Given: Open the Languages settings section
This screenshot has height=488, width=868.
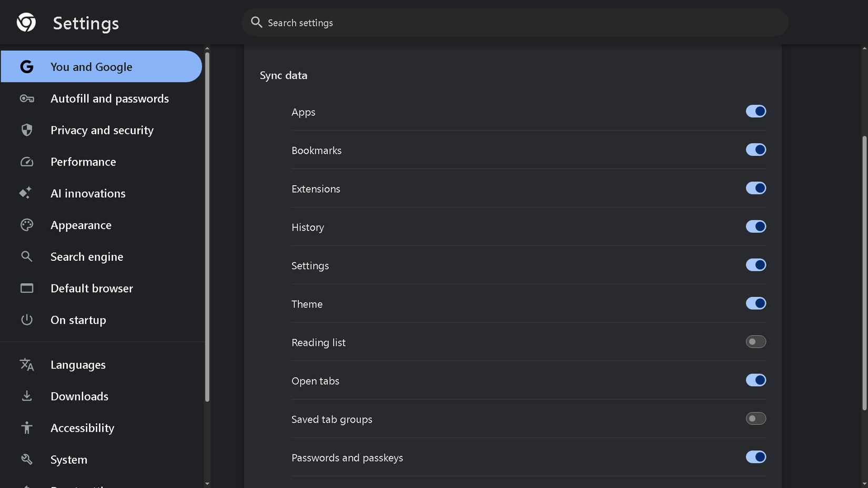Looking at the screenshot, I should pos(78,364).
